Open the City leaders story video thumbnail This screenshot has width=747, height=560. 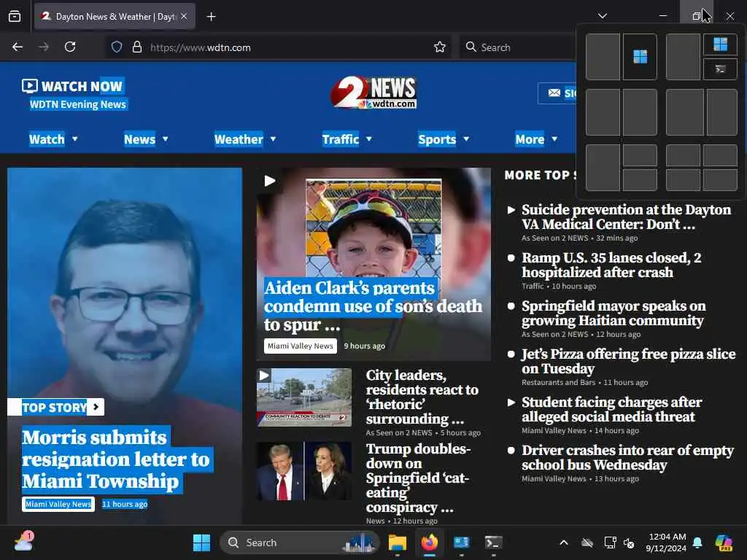[x=304, y=397]
